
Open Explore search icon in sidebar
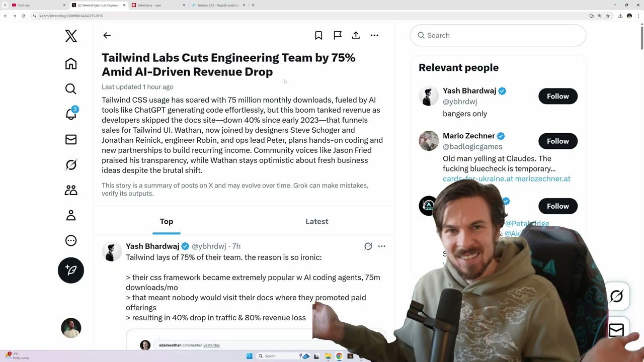click(x=71, y=89)
